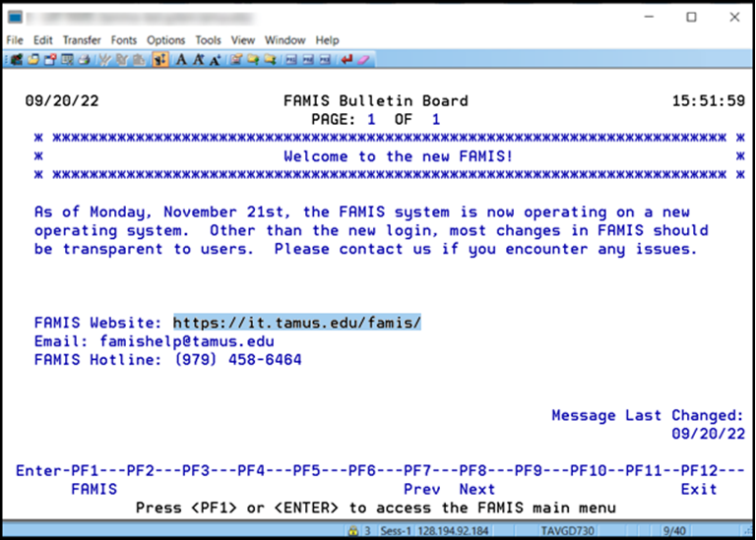Click the screen settings toolbar icon
The width and height of the screenshot is (756, 540).
coord(67,60)
